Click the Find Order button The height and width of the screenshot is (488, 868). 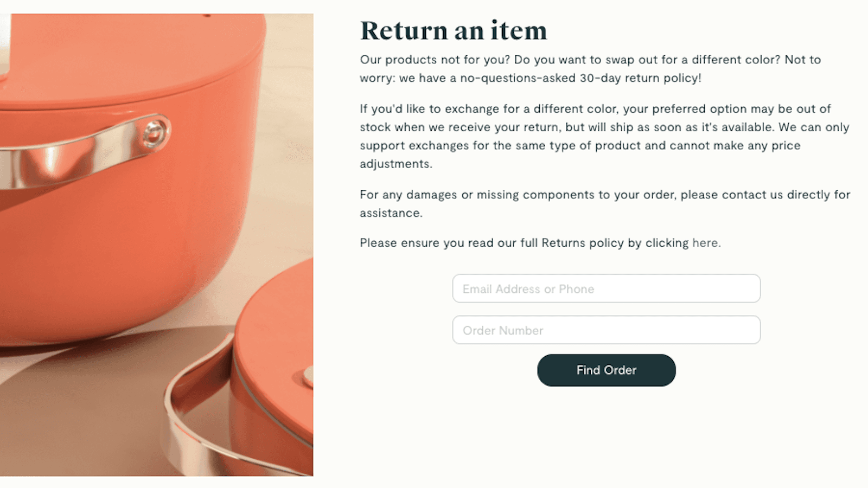tap(606, 370)
